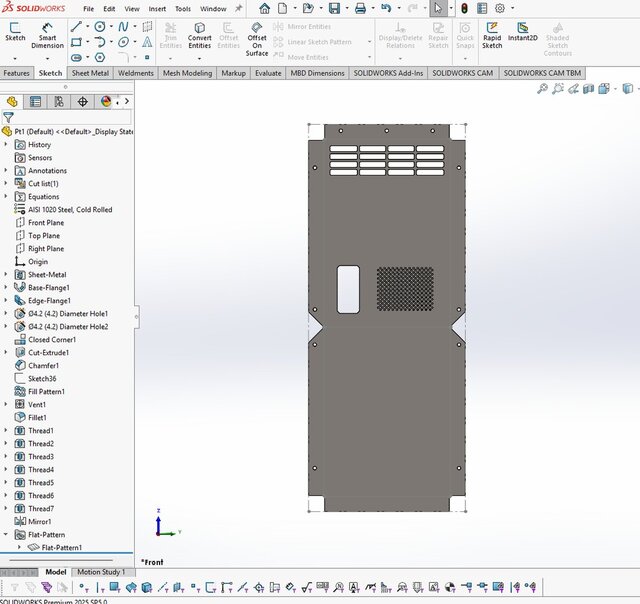Expand Flat-Pattern1 sub-feature

click(19, 547)
